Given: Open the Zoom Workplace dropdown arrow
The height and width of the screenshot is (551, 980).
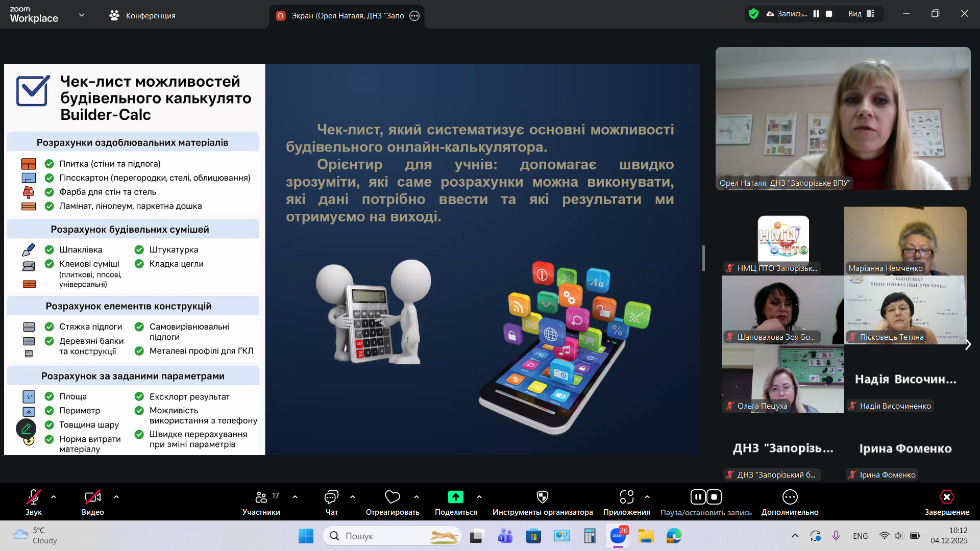Looking at the screenshot, I should (82, 15).
